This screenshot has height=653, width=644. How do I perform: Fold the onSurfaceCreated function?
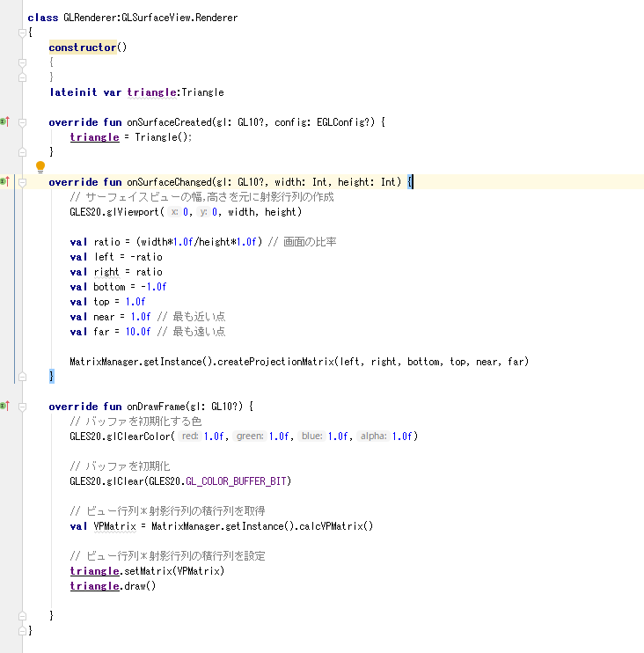click(23, 122)
